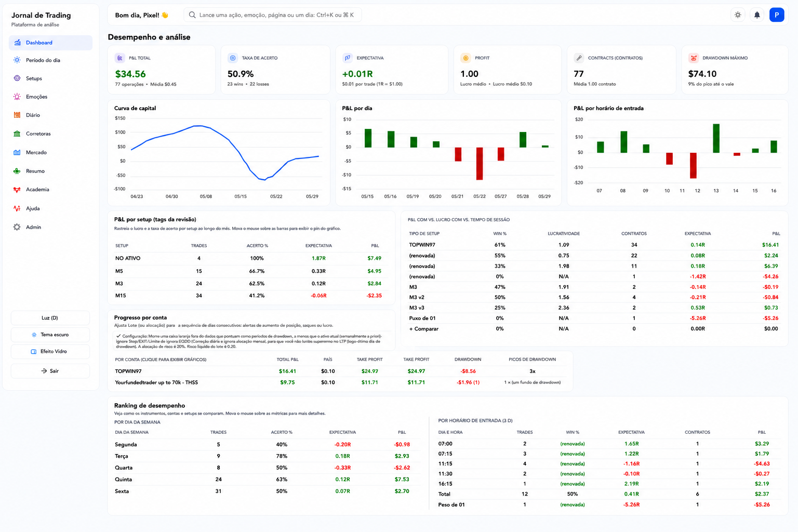This screenshot has width=798, height=532.
Task: Click the Quinta weekday row
Action: [x=266, y=480]
